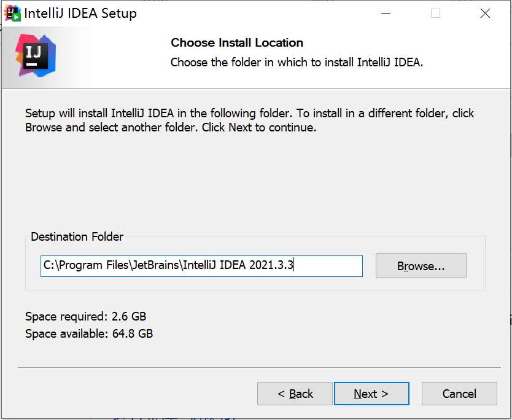
Task: Click the folder installation instructions paragraph
Action: (x=246, y=120)
